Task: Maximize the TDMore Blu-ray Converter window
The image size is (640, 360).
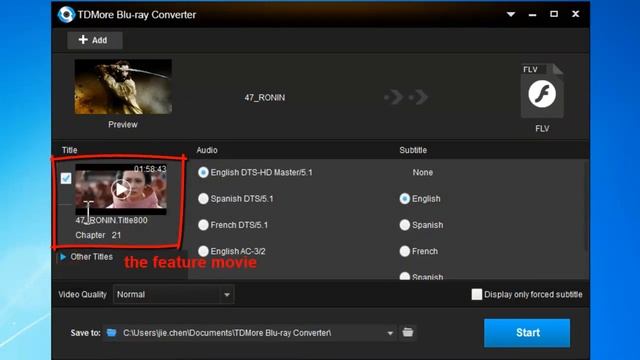Action: 554,14
